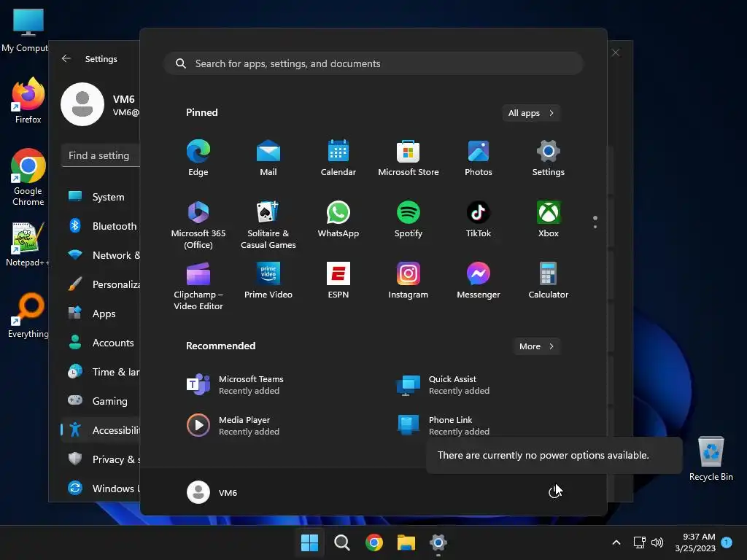Viewport: 747px width, 560px height.
Task: Select the Recycle Bin icon
Action: tap(711, 459)
